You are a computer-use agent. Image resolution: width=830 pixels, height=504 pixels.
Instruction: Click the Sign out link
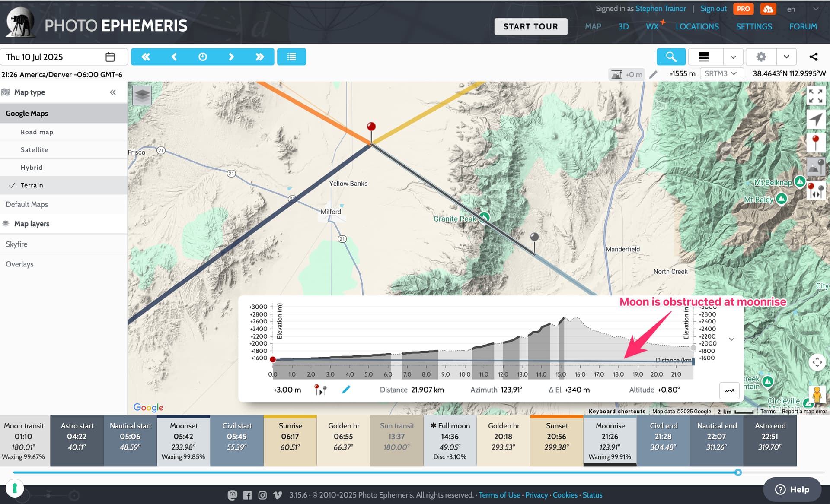713,9
